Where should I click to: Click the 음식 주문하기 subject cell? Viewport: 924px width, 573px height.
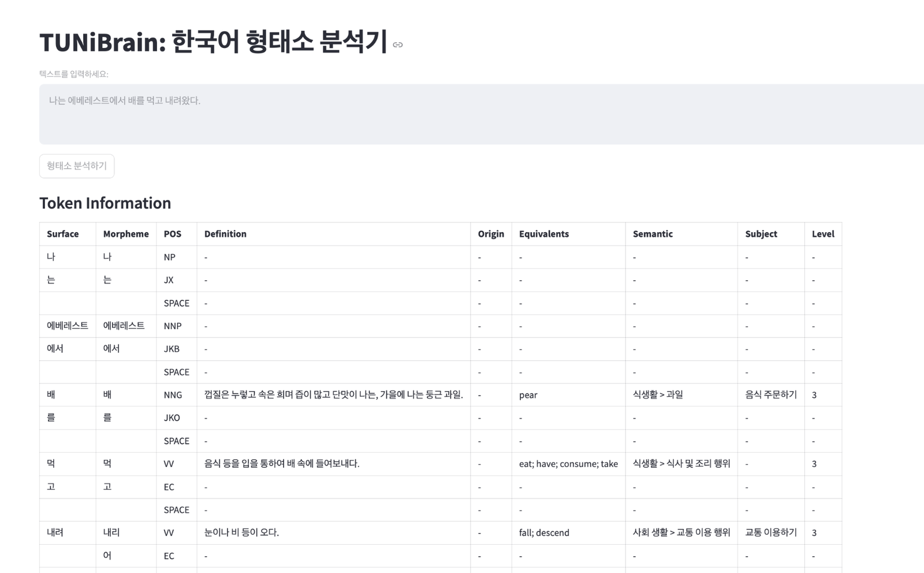(770, 395)
